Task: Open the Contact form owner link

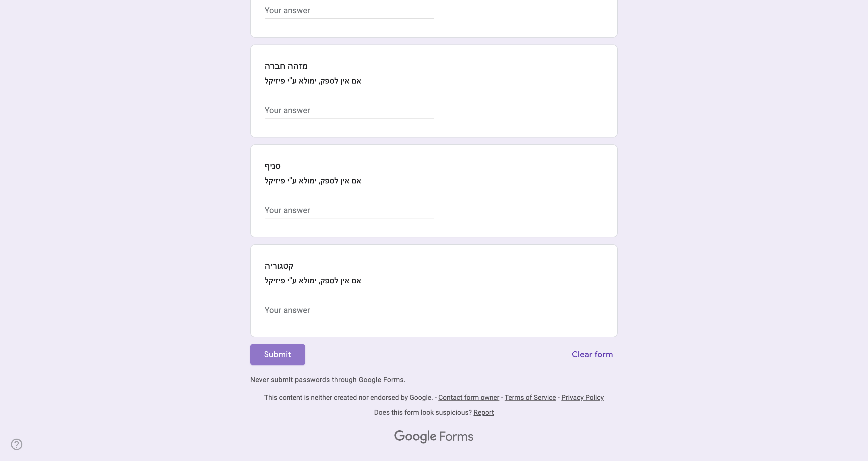Action: point(469,397)
